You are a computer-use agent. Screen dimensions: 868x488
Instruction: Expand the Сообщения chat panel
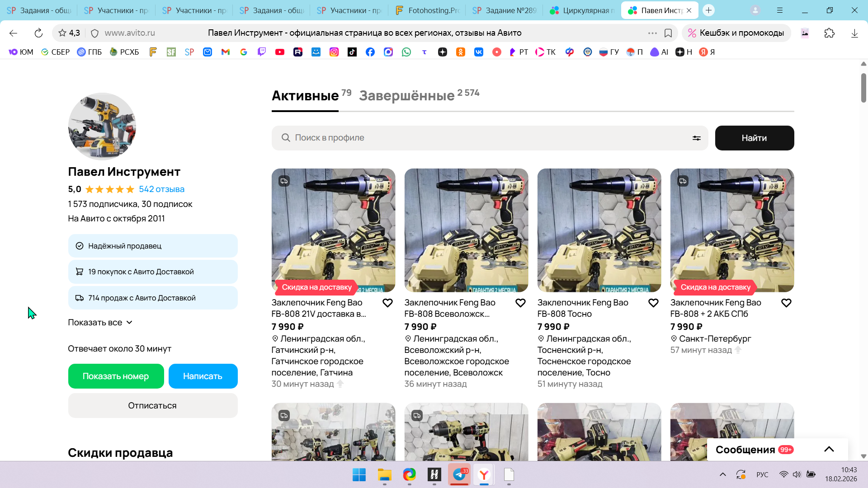click(829, 449)
